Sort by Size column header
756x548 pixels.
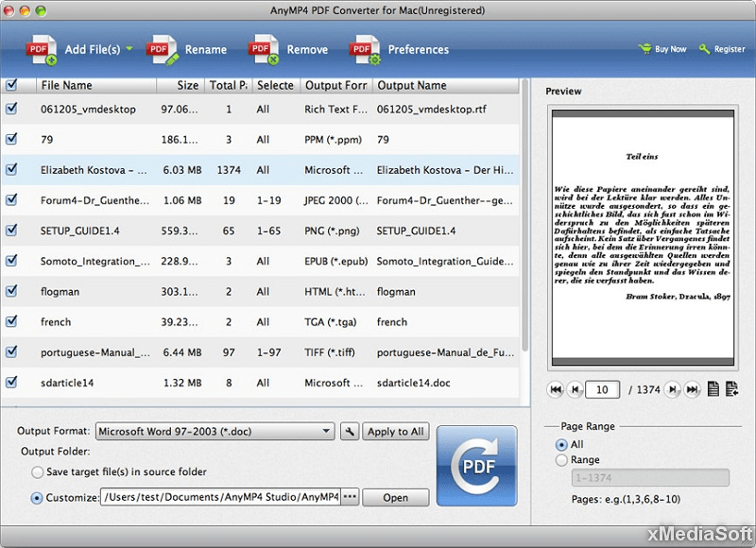[x=180, y=85]
